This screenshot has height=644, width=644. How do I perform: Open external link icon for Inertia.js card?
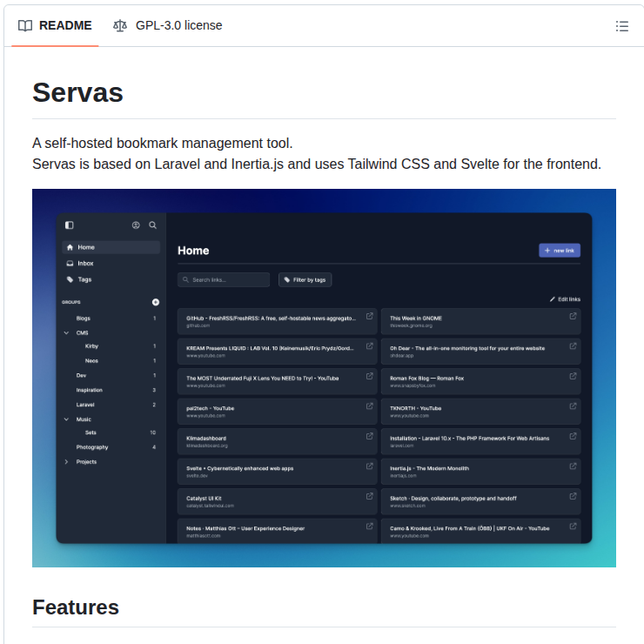573,466
